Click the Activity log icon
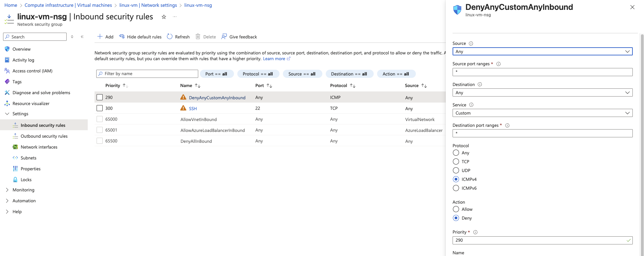The width and height of the screenshot is (644, 256). point(7,60)
